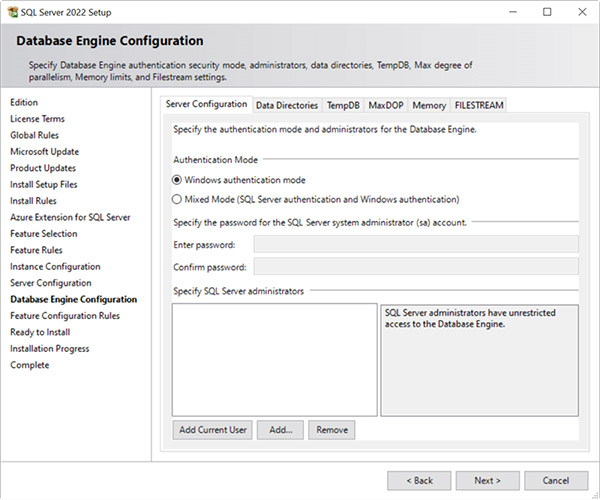Click the SQL Server administrators list box

[275, 360]
